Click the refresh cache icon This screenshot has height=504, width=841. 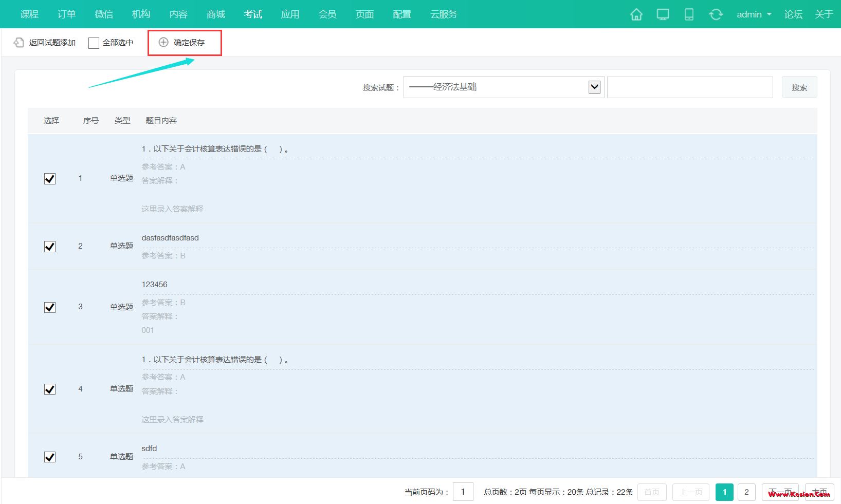[716, 14]
